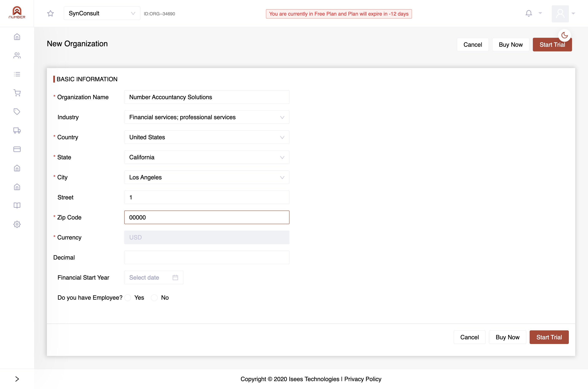The width and height of the screenshot is (588, 389).
Task: Select Yes for Do you have Employee
Action: pyautogui.click(x=128, y=298)
